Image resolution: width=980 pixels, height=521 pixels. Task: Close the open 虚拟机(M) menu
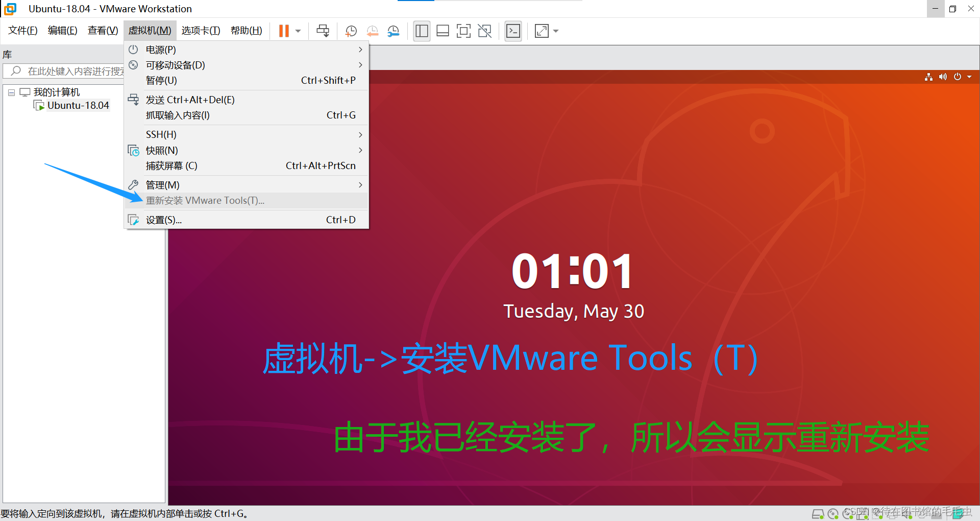[150, 31]
